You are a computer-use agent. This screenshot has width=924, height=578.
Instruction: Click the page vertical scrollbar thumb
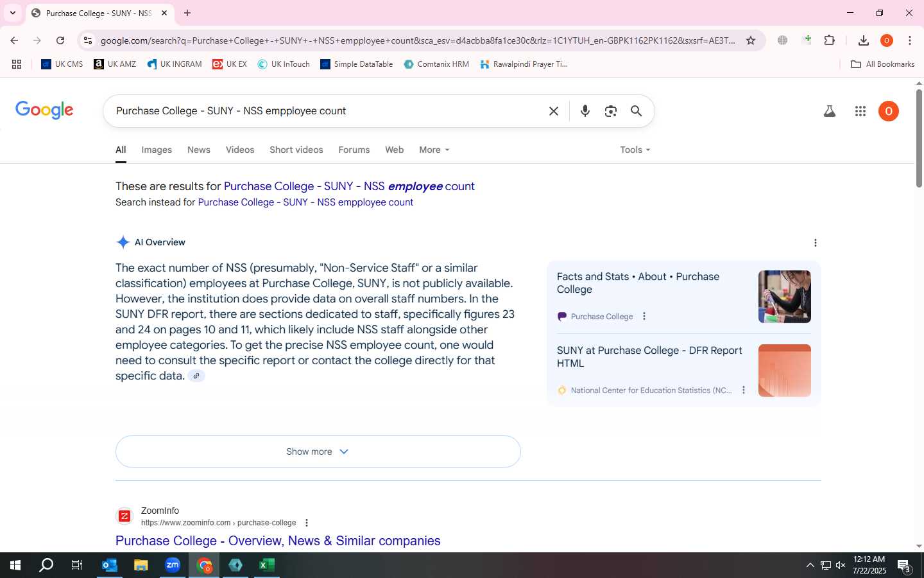919,138
